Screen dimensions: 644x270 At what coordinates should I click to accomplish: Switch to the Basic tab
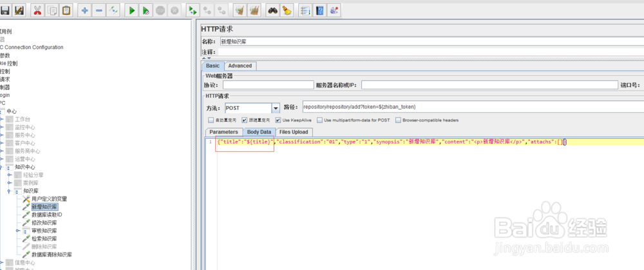tap(213, 66)
